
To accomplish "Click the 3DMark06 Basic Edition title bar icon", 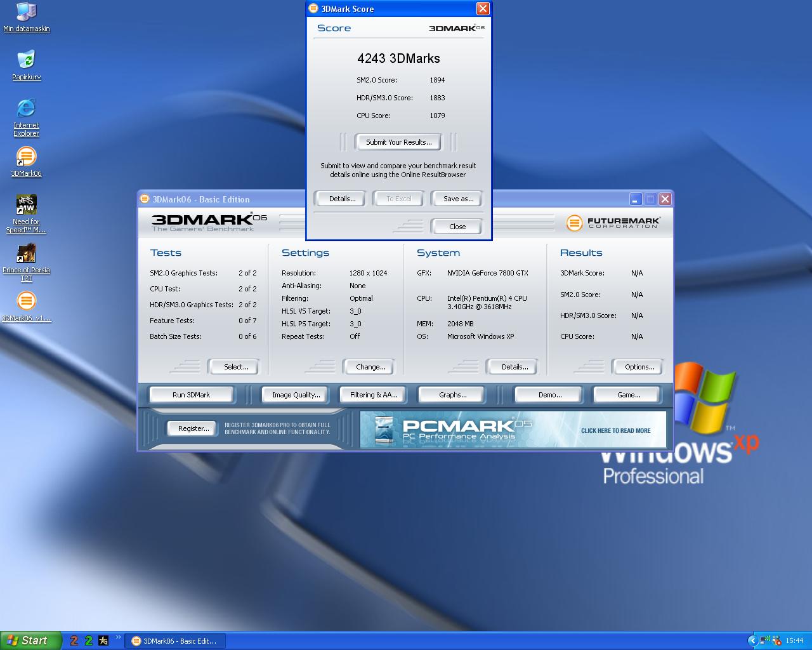I will tap(145, 199).
